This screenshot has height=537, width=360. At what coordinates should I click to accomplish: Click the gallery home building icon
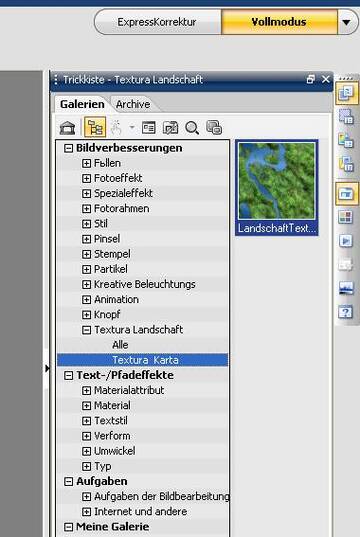(x=67, y=128)
